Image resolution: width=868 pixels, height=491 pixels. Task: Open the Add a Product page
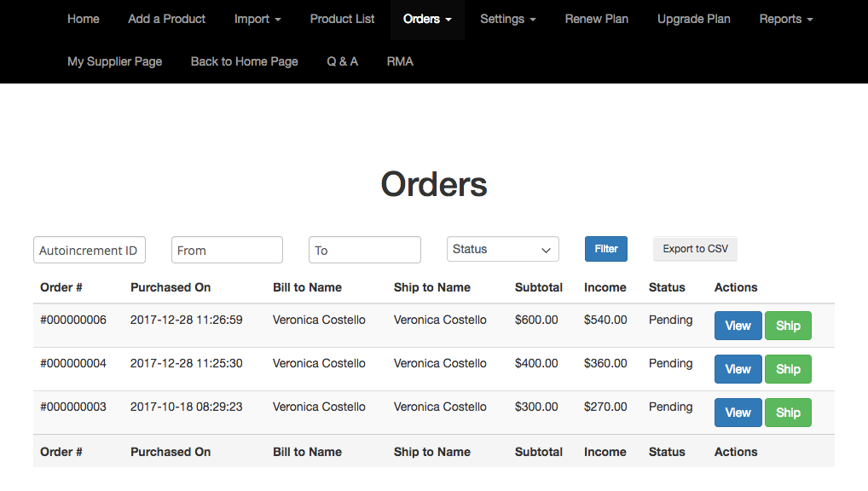(x=166, y=19)
